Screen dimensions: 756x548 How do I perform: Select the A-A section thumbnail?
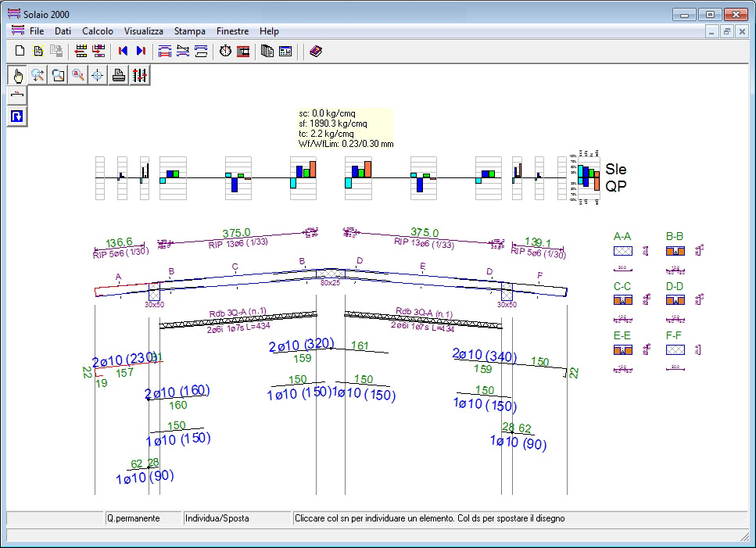[x=622, y=251]
